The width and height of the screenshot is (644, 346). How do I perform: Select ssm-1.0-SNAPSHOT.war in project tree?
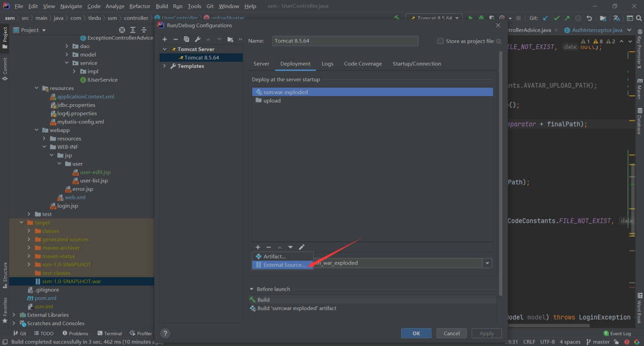coord(72,281)
